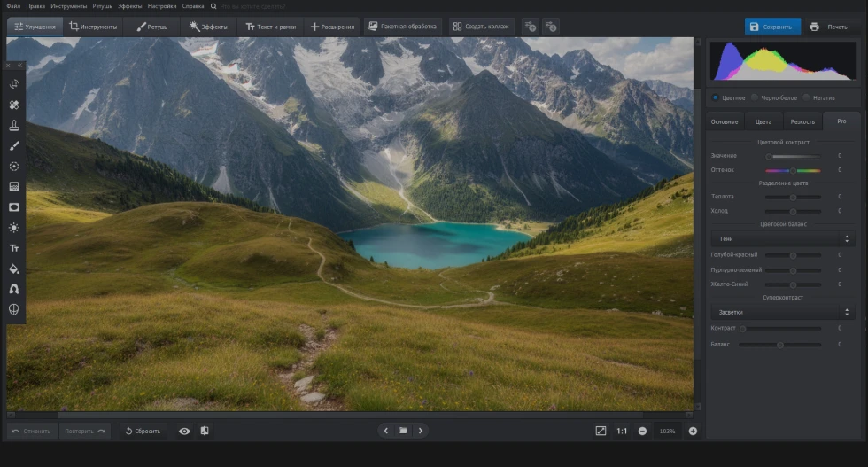868x467 pixels.
Task: Select the correction brush tool
Action: pos(14,145)
